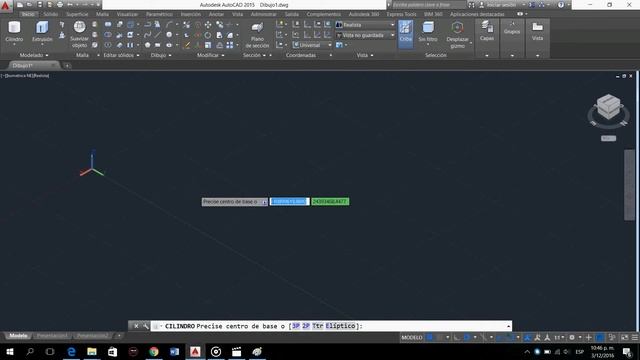This screenshot has height=360, width=640.
Task: Open the Malla ribbon tab
Action: tap(102, 14)
